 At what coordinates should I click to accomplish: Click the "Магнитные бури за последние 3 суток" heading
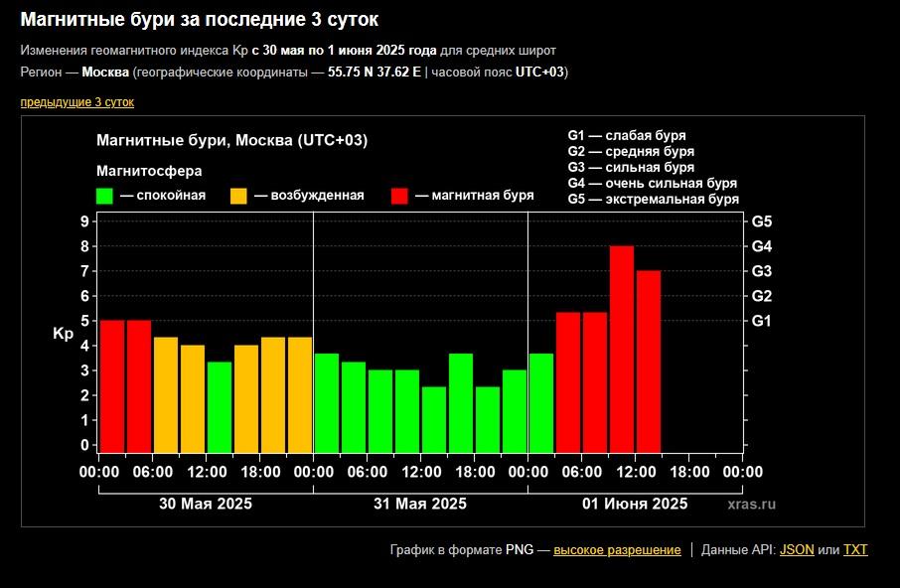[199, 20]
